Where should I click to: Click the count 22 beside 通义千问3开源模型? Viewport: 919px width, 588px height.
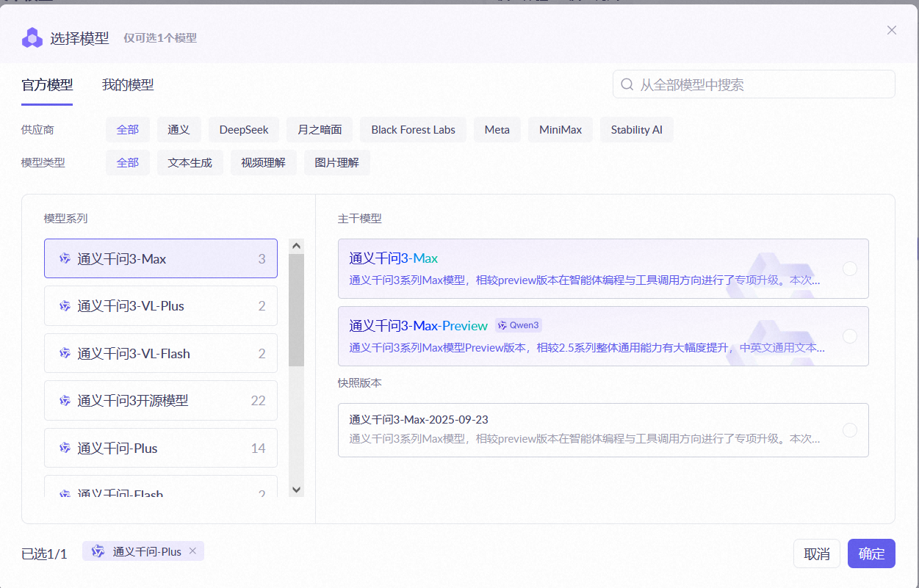pos(258,401)
